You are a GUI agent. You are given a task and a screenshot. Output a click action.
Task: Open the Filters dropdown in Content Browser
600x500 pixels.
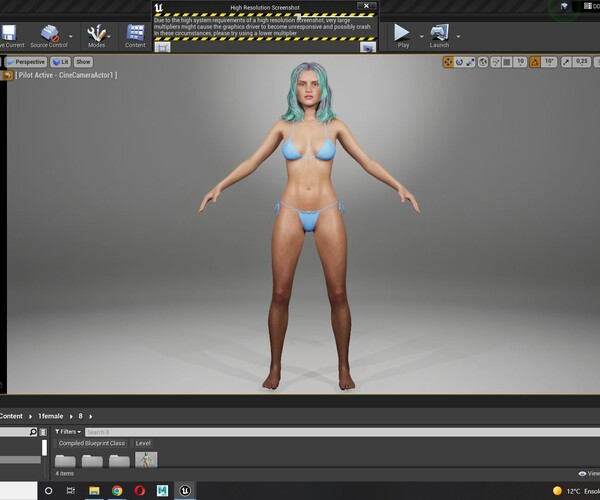[x=68, y=432]
